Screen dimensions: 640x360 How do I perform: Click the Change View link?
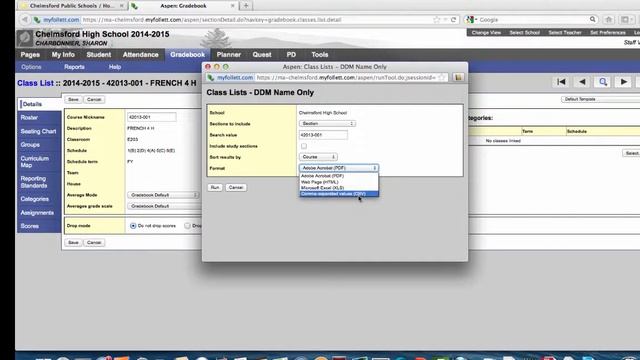pyautogui.click(x=486, y=33)
